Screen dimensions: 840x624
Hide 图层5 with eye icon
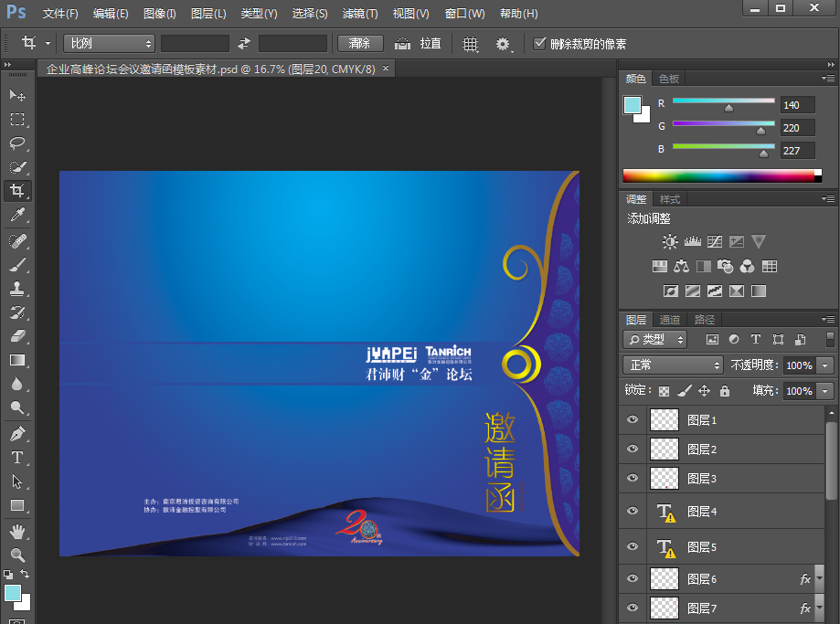[x=633, y=546]
